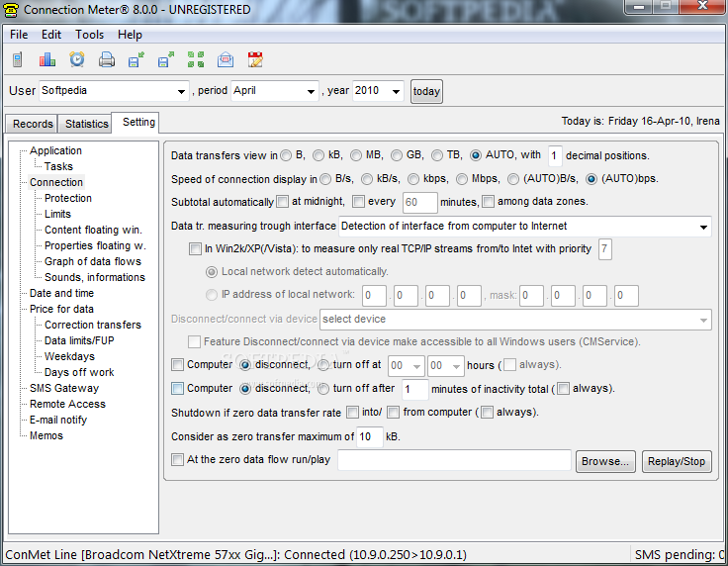
Task: Open the Tools menu
Action: pos(90,35)
